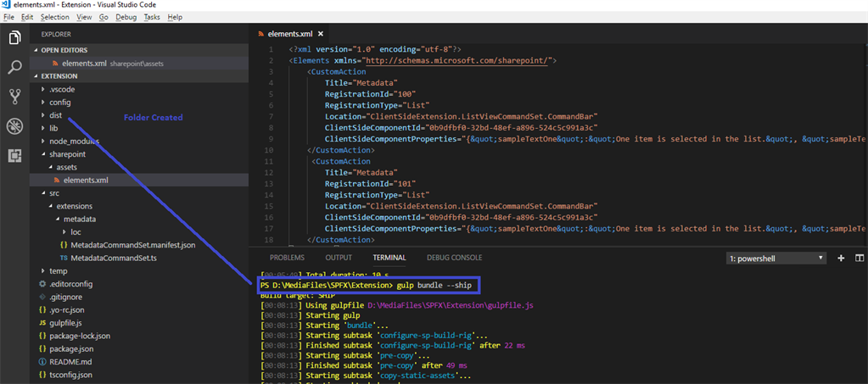Collapse the OPEN EDITORS section
The image size is (868, 384).
point(36,50)
